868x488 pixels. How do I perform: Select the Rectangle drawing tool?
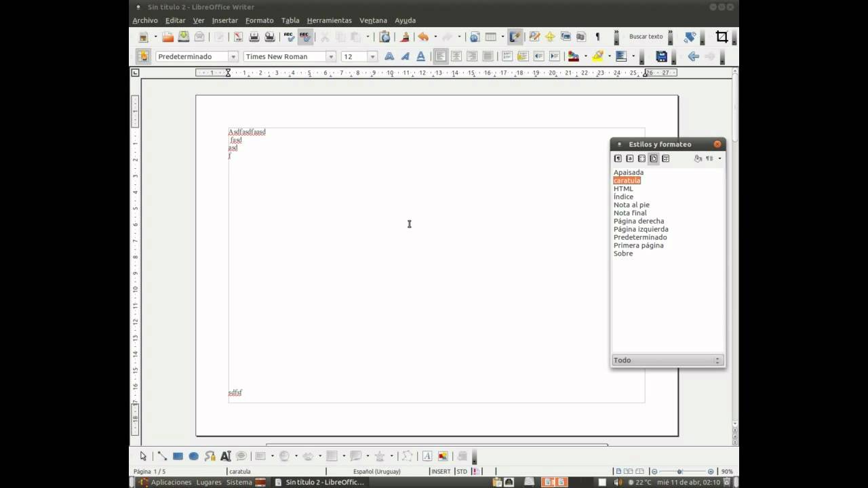click(178, 456)
